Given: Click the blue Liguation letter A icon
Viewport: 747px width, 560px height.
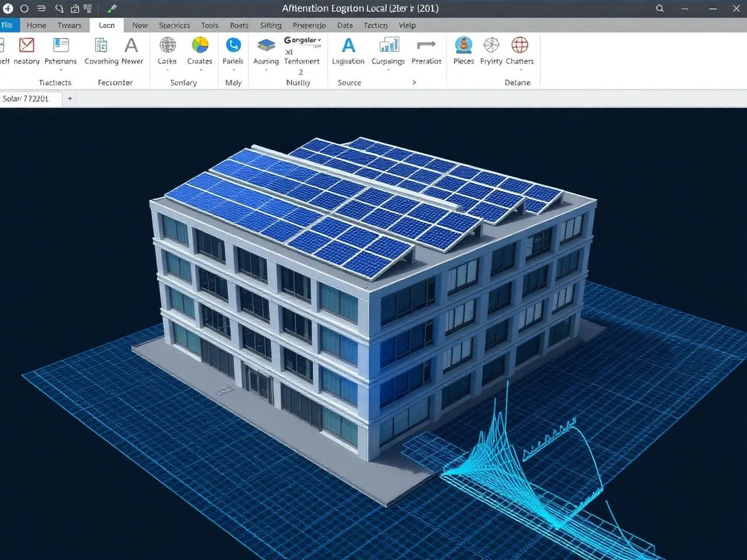Looking at the screenshot, I should pyautogui.click(x=348, y=45).
